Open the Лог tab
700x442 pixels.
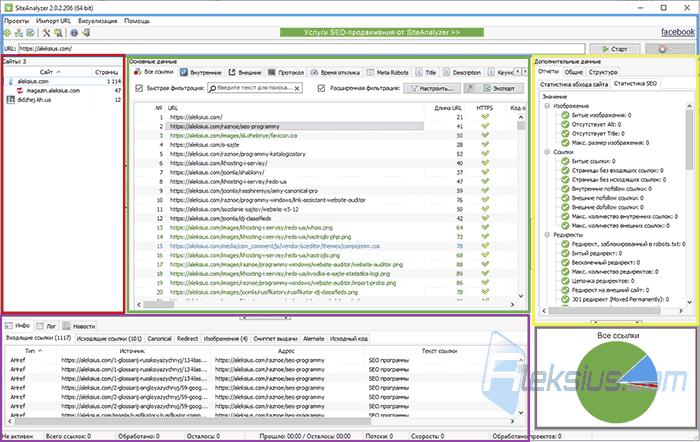coord(46,326)
